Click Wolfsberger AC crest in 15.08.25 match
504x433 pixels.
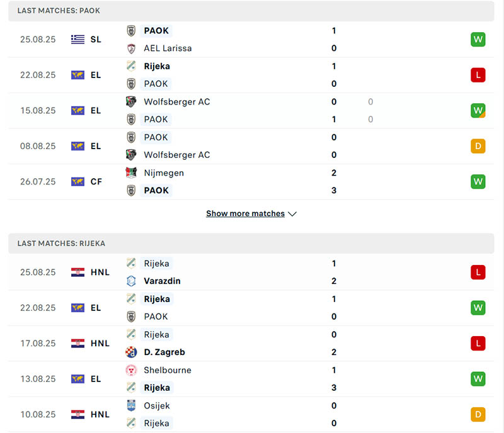coord(131,102)
